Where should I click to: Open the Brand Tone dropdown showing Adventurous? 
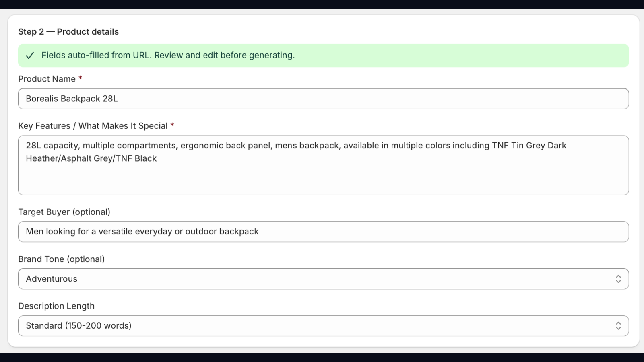[x=323, y=279]
